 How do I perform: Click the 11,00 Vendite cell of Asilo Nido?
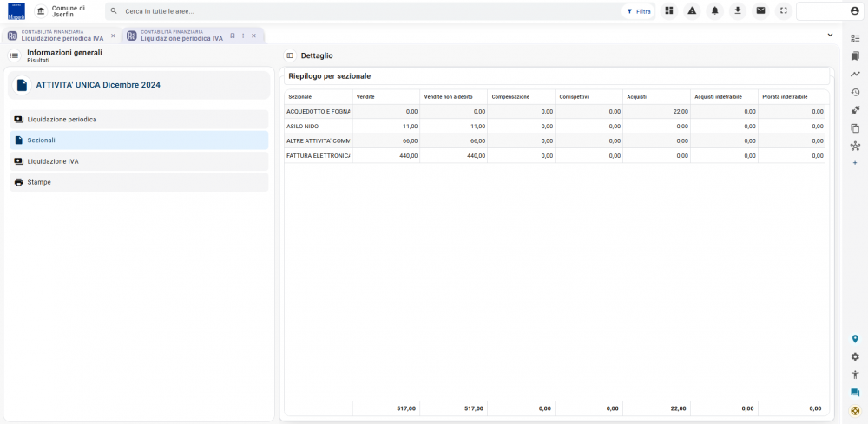(386, 126)
